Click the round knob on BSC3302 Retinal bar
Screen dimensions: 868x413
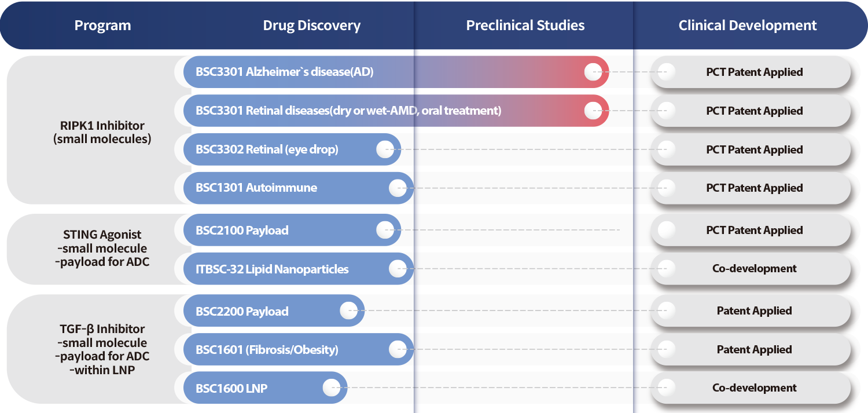tap(385, 149)
